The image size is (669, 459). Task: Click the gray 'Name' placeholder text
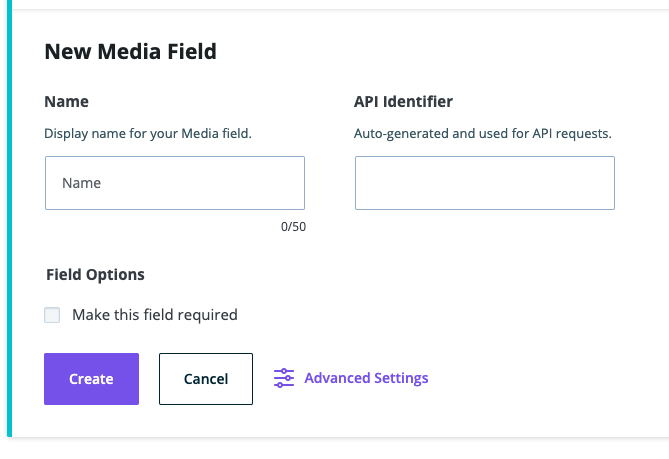(x=81, y=183)
